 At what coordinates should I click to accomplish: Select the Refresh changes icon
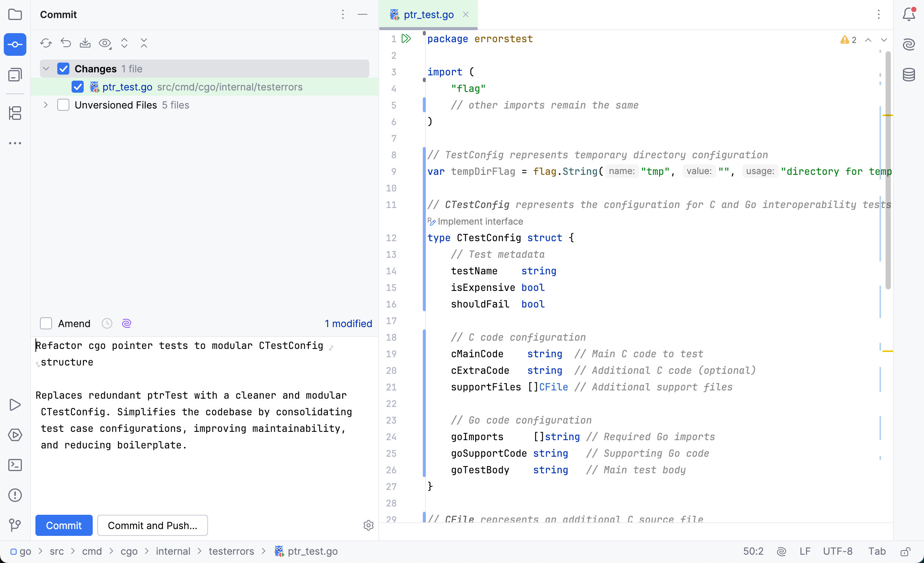click(46, 43)
